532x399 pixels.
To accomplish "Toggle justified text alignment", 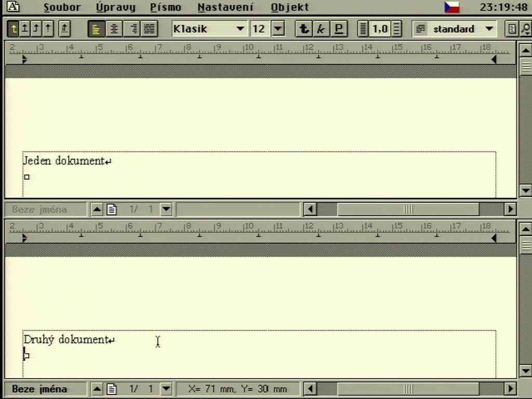I will 149,29.
